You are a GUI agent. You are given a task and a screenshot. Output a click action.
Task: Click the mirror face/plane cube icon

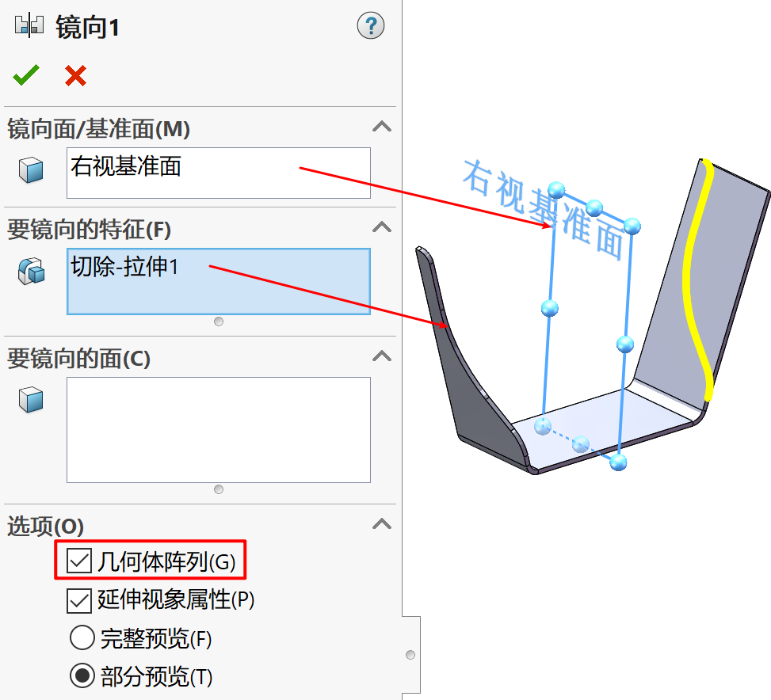[31, 170]
